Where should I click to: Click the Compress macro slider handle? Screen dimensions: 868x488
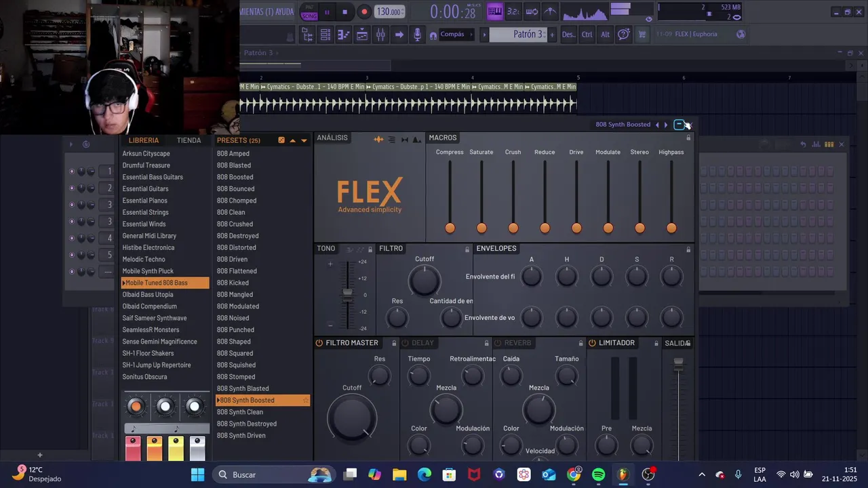coord(450,228)
